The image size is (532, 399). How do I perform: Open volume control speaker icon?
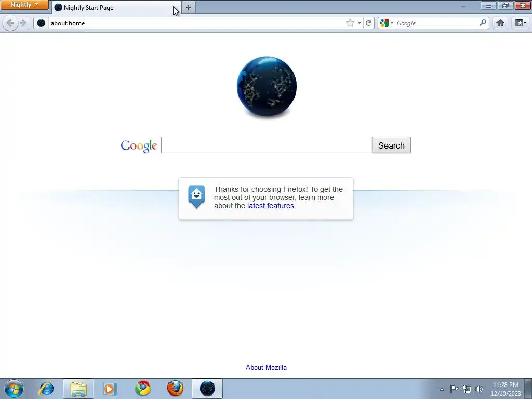[479, 389]
